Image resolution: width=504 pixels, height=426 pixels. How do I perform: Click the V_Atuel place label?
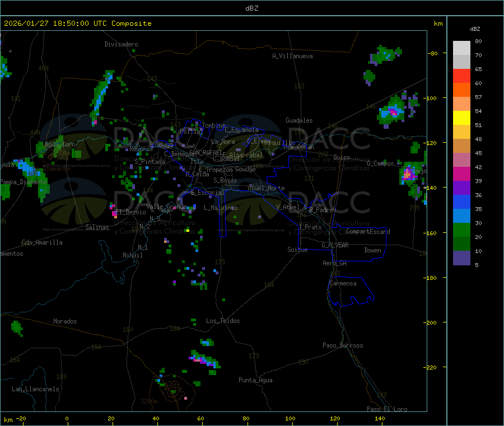click(288, 207)
